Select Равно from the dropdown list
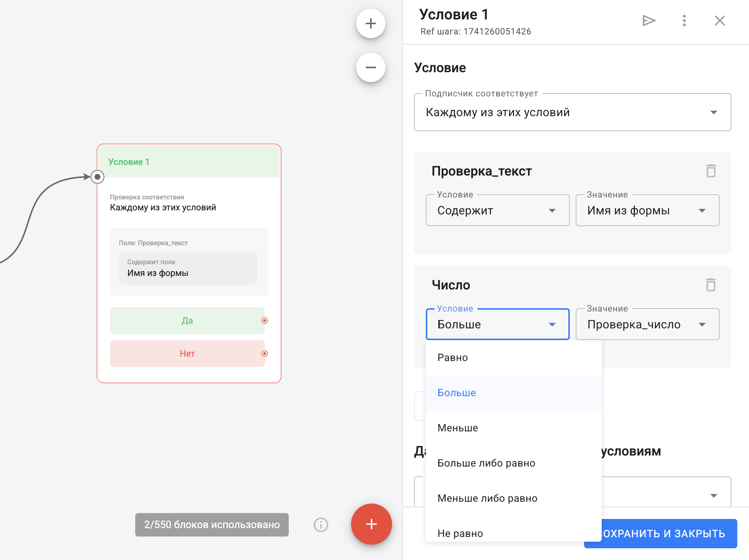Screen dimensions: 749x560 (453, 358)
